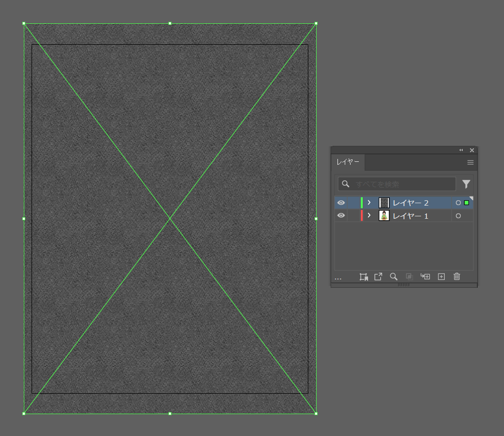Hide レイヤー 2 using its eye icon
The height and width of the screenshot is (436, 504).
point(341,203)
